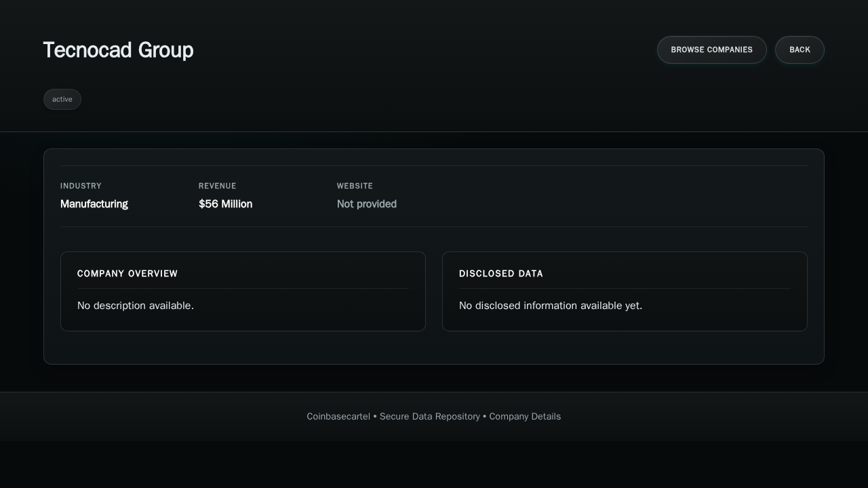Click the Browse Companies button
Screen dimensions: 868x488
click(711, 49)
